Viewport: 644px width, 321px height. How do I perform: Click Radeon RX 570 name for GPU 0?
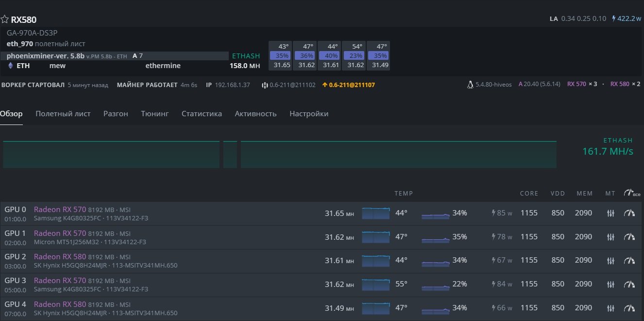coord(60,209)
